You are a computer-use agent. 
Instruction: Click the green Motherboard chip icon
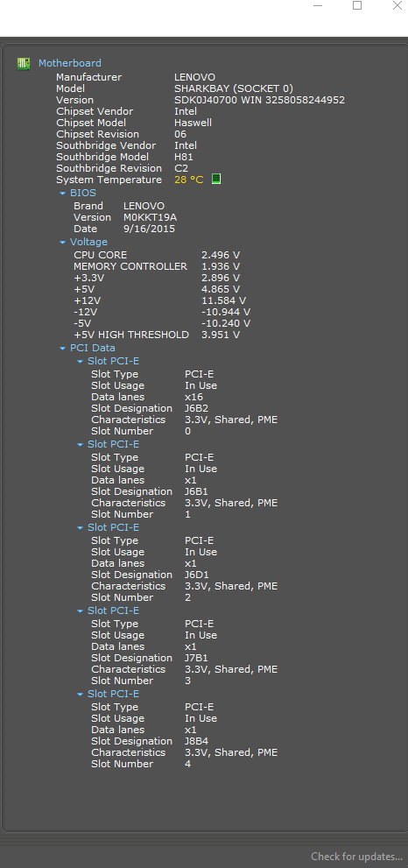click(24, 64)
